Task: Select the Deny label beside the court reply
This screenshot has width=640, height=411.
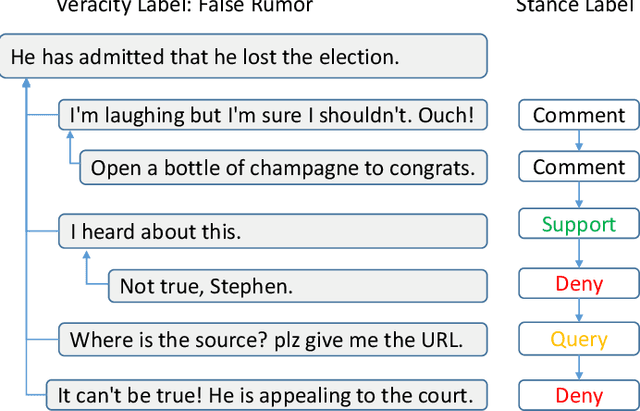Action: [x=578, y=395]
